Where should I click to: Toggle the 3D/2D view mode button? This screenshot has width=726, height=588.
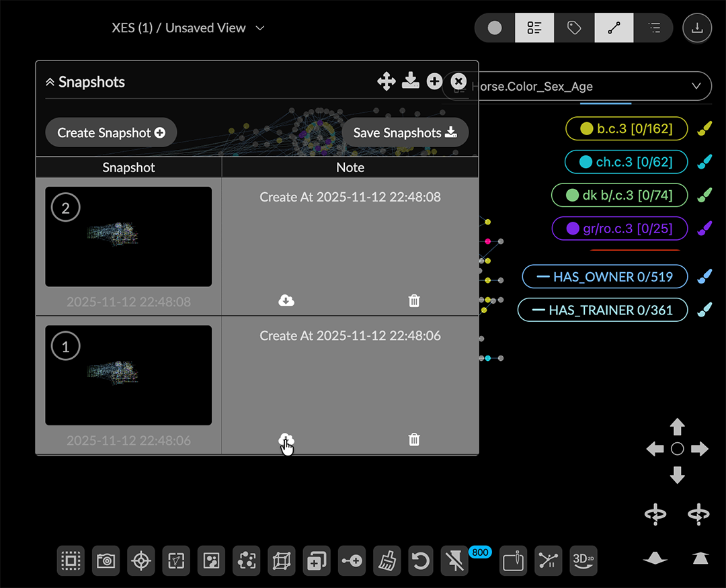tap(583, 560)
